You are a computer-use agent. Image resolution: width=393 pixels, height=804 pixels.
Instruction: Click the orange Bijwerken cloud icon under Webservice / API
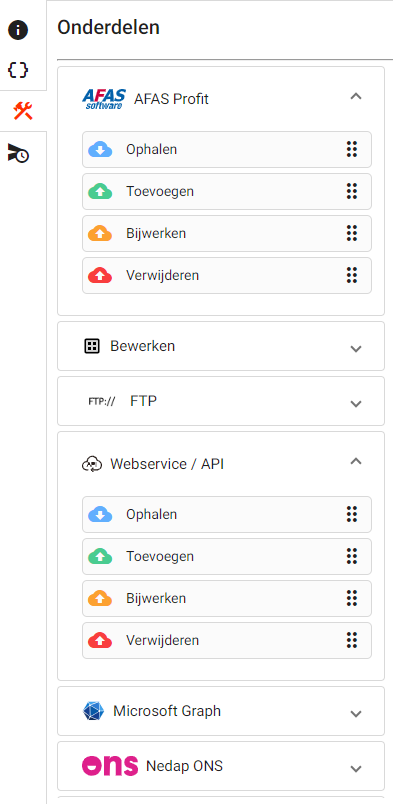100,598
